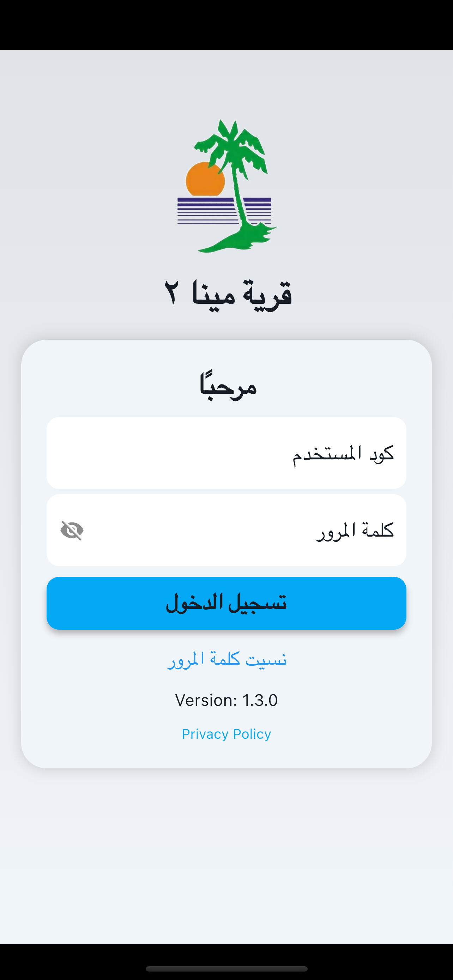
Task: Click the Version: 1.3.0 label
Action: click(226, 700)
